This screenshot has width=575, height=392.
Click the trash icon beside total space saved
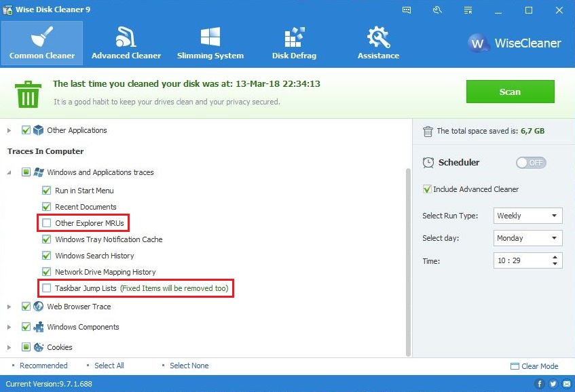(428, 131)
